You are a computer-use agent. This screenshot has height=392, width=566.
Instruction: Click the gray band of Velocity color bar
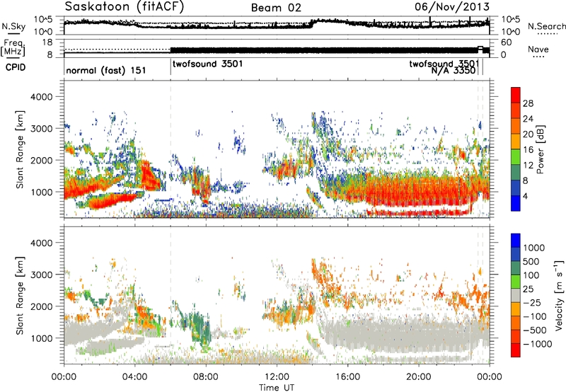pos(516,296)
